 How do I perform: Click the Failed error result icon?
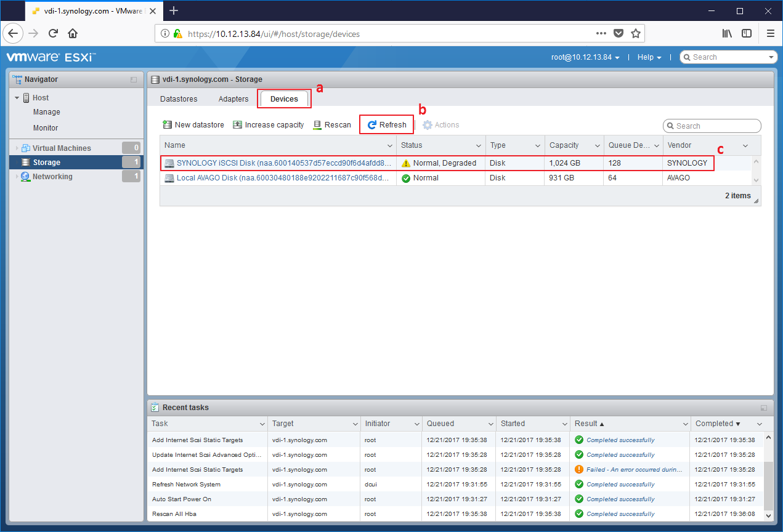[x=579, y=470]
